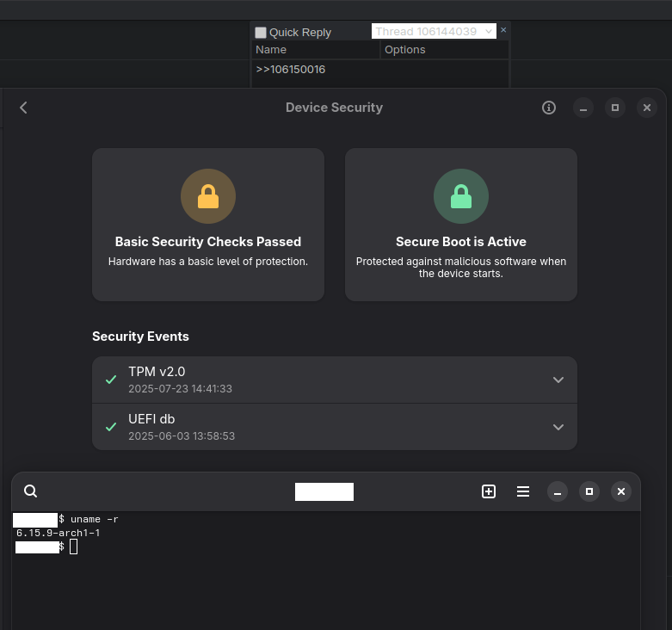Click the green lock icon

(460, 196)
